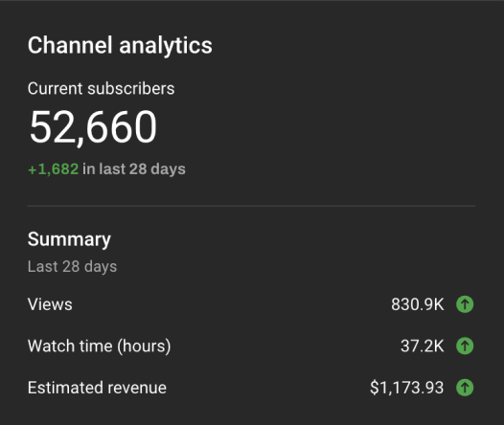Select the Summary section heading
This screenshot has height=425, width=504.
pos(69,240)
